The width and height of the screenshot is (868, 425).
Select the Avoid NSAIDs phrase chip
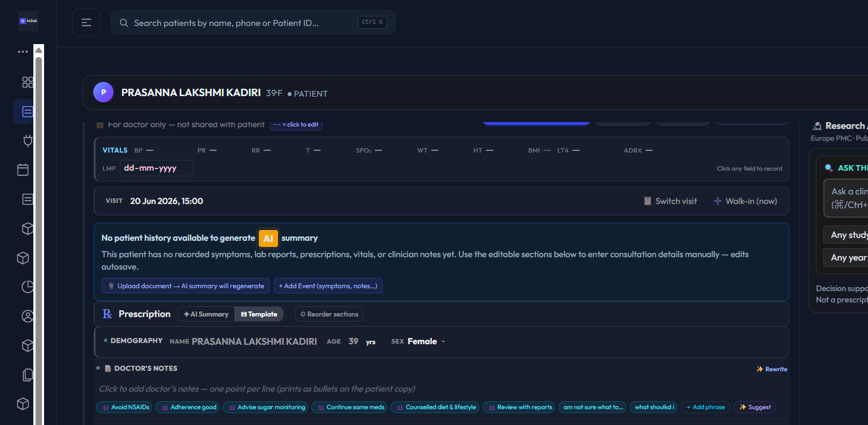tap(124, 407)
